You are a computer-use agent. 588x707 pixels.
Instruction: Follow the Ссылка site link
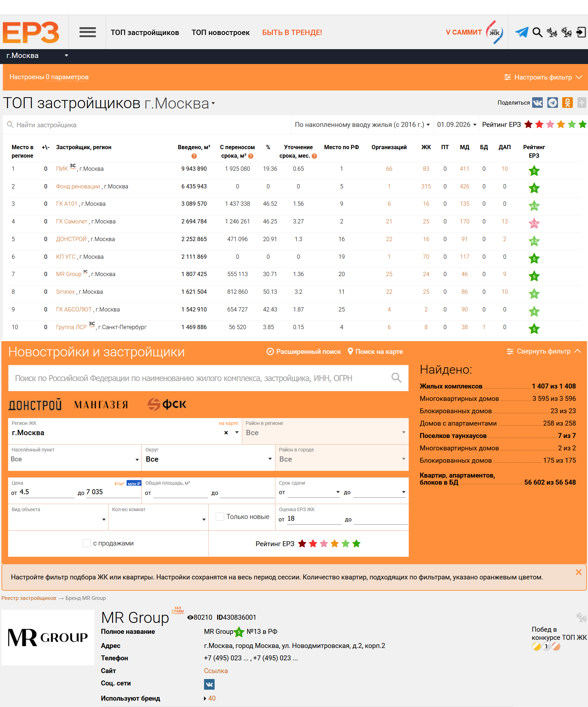(216, 671)
